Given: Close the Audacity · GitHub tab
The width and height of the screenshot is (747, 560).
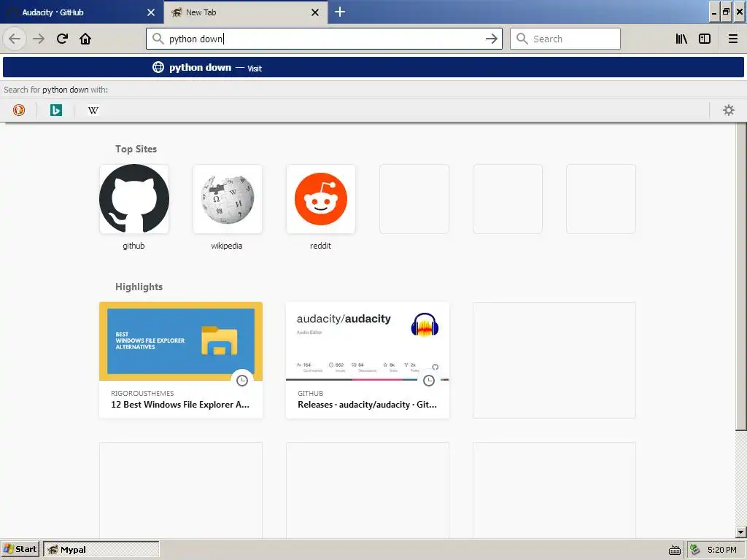Looking at the screenshot, I should (x=150, y=12).
